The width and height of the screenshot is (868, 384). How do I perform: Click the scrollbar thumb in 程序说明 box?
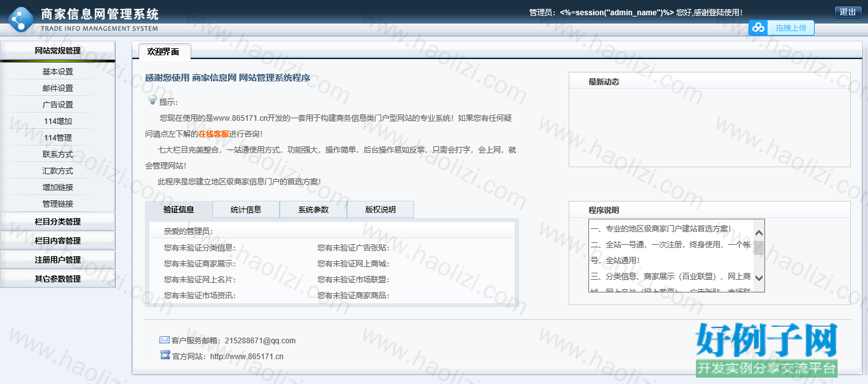coord(759,247)
